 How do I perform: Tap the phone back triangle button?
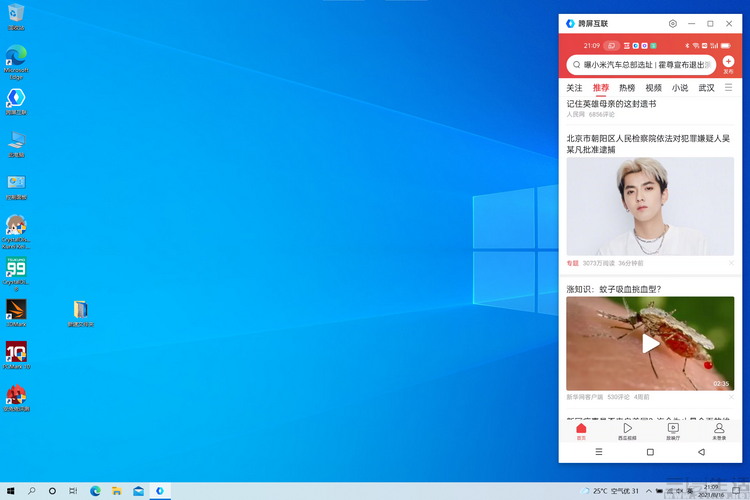tap(701, 452)
